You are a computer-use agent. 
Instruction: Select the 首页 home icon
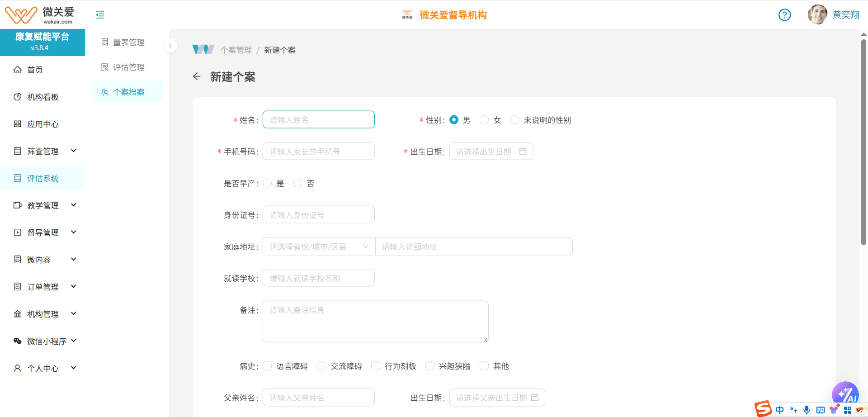point(18,69)
